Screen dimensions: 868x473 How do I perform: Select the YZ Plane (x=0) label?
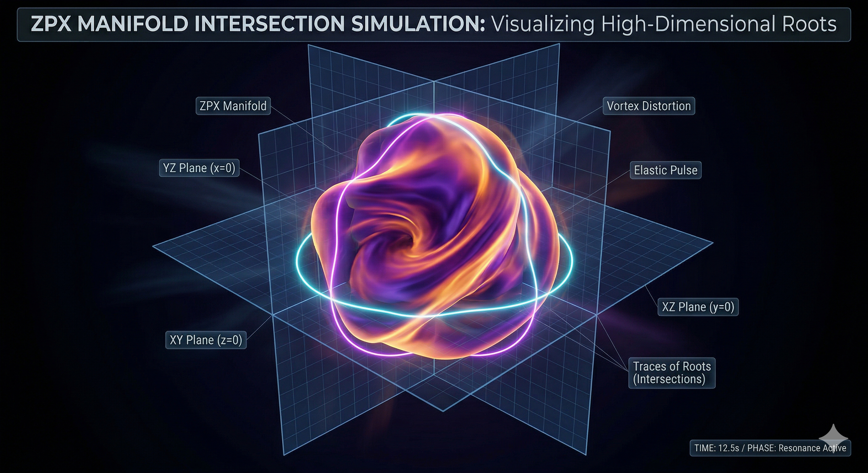[x=199, y=168]
